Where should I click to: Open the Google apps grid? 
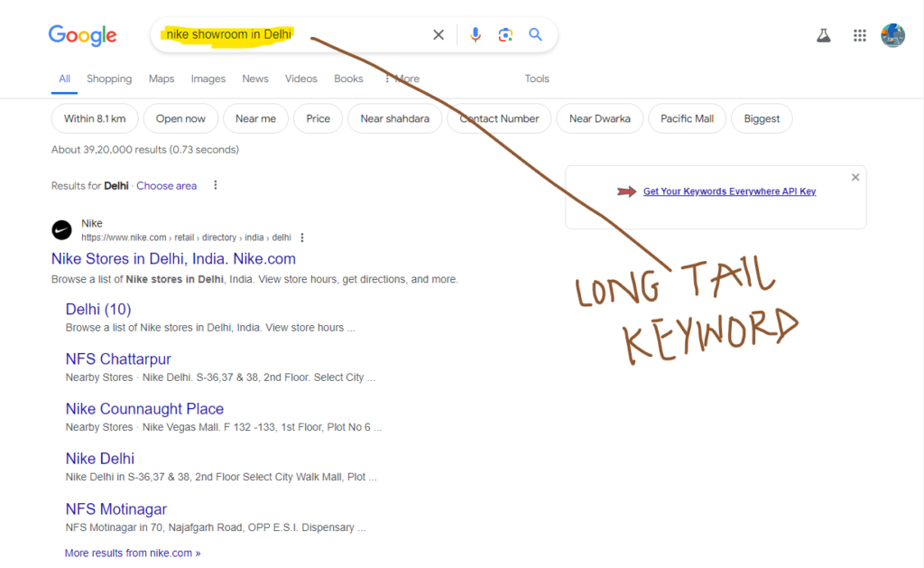click(x=859, y=35)
